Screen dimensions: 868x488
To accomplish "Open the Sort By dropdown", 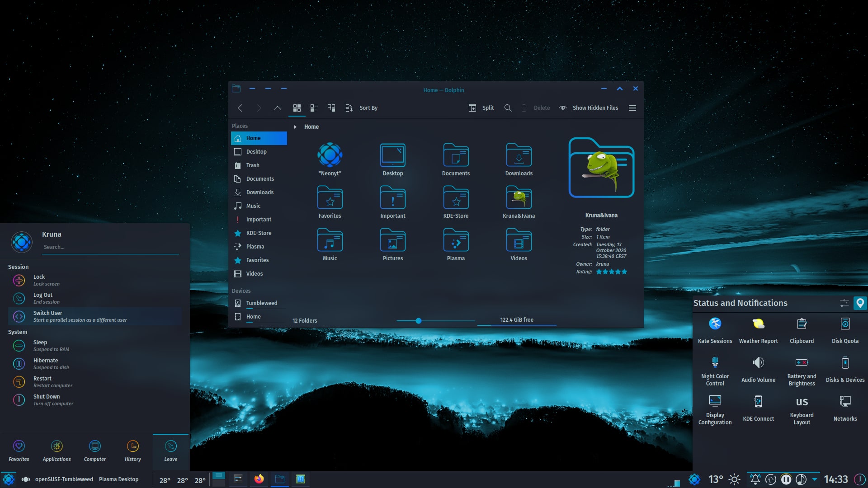I will pyautogui.click(x=361, y=108).
